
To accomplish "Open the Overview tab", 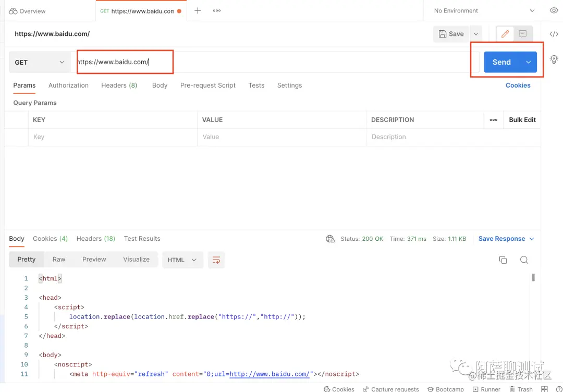I will [x=27, y=11].
